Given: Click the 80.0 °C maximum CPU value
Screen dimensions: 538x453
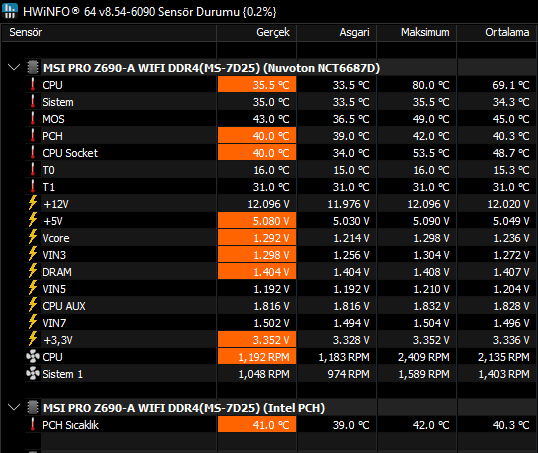Looking at the screenshot, I should (x=431, y=85).
